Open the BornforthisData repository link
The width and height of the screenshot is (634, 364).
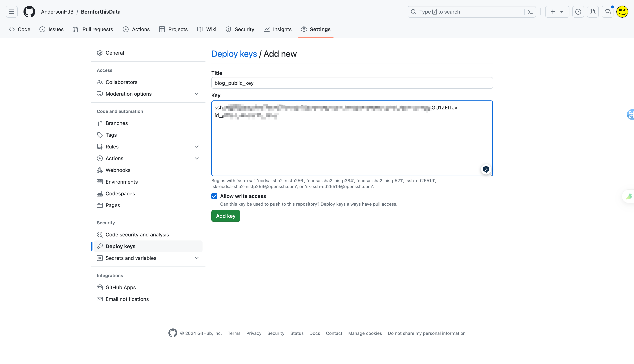coord(101,12)
